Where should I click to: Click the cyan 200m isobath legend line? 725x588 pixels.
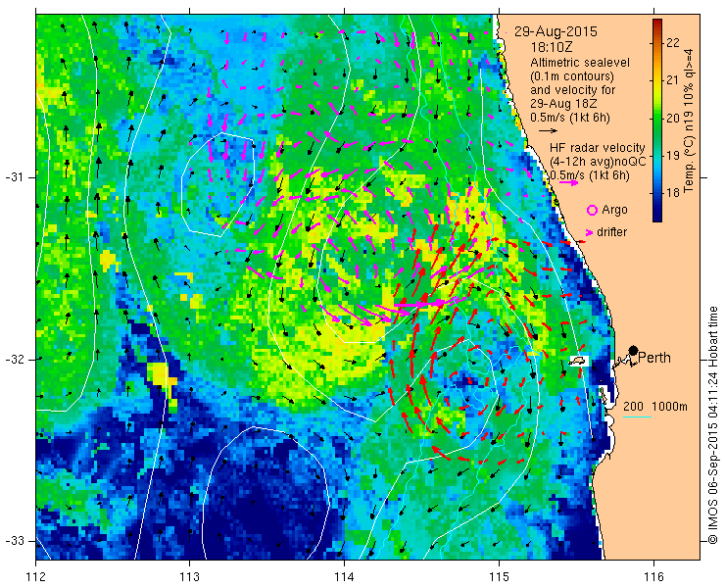637,417
